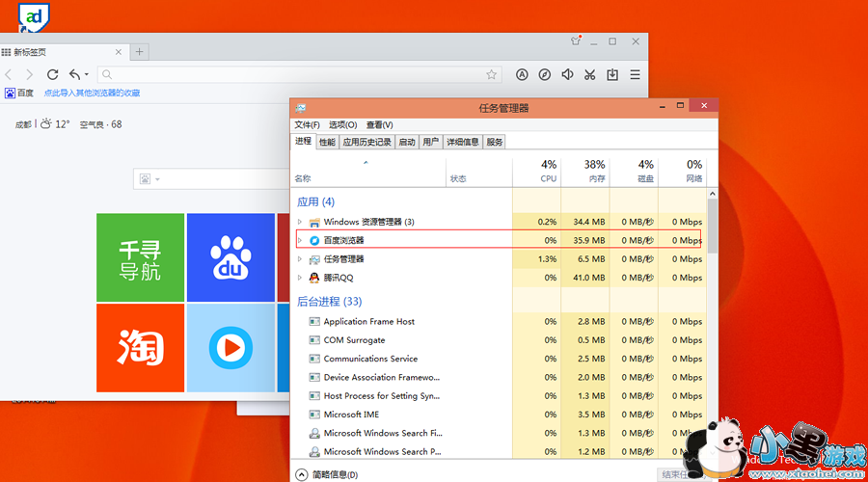Open the browser download manager icon
868x482 pixels.
click(611, 74)
